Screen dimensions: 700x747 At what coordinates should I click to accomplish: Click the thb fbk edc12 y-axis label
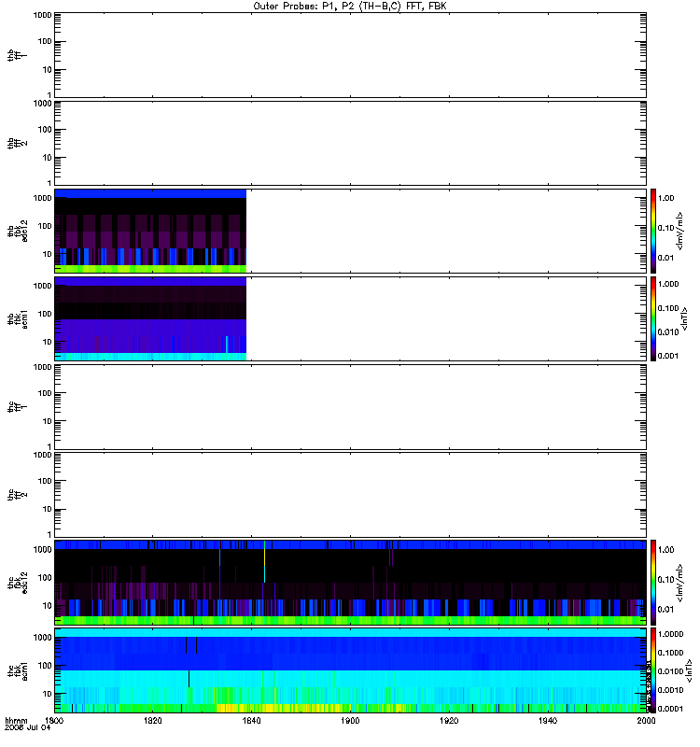(x=18, y=231)
